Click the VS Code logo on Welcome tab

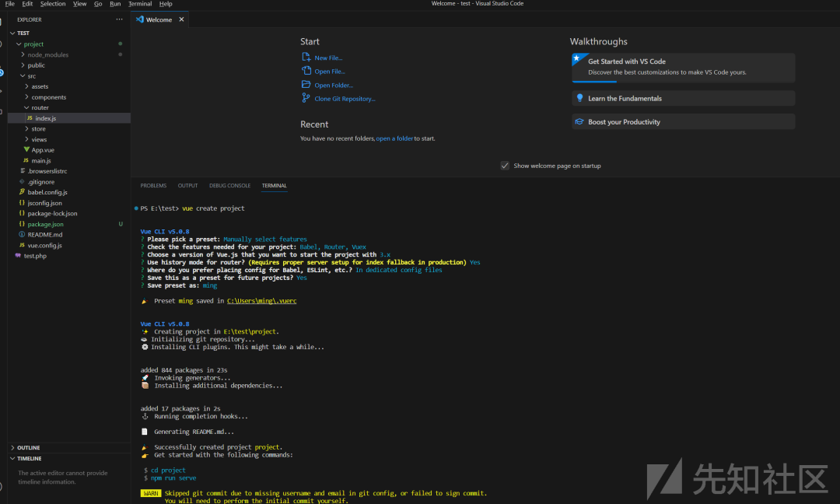140,19
